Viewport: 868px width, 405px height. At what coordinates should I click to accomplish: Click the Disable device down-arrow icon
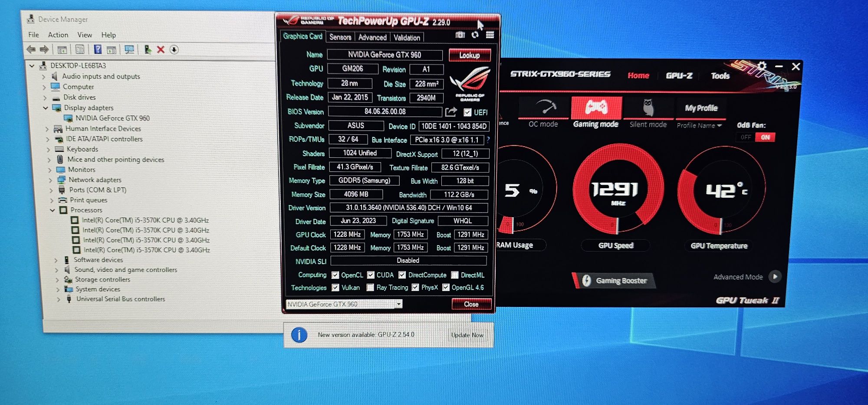click(x=174, y=49)
